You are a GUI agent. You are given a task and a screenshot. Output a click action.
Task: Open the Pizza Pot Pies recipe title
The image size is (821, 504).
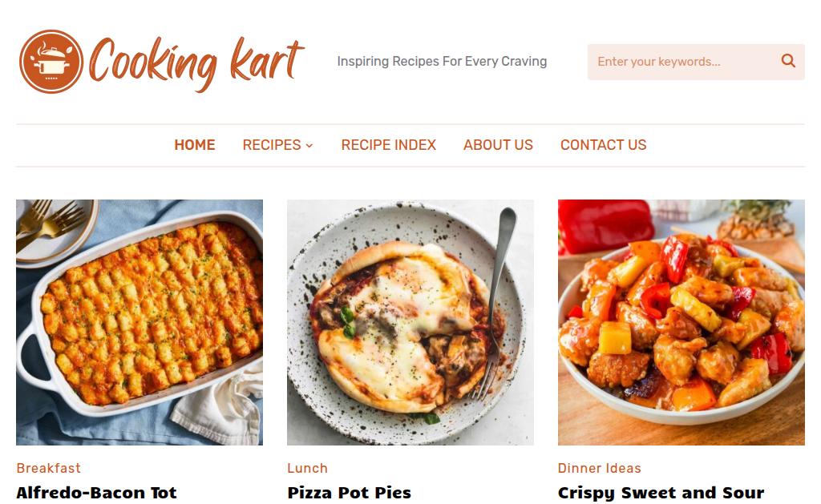[x=350, y=493]
